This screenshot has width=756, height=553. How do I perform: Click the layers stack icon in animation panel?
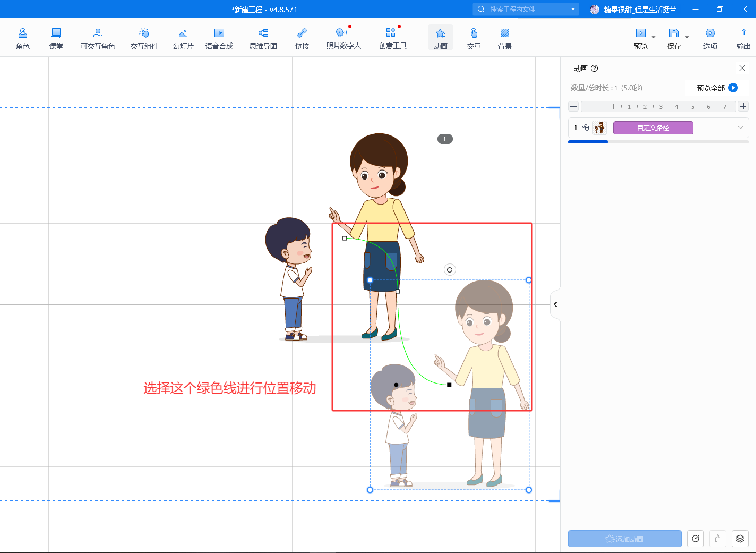pyautogui.click(x=740, y=539)
